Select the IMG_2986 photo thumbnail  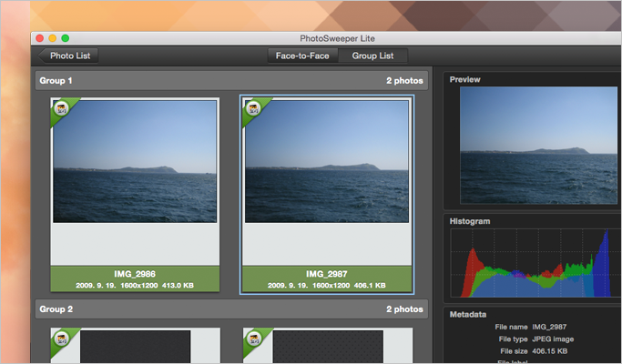135,161
